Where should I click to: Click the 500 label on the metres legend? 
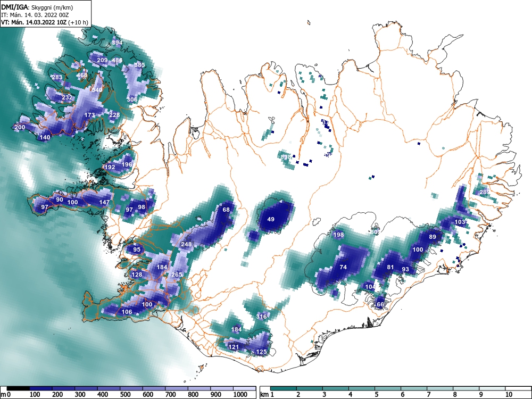(x=125, y=395)
